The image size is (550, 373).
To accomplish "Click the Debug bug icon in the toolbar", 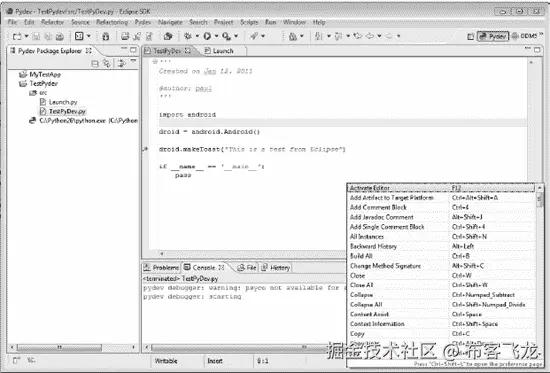I will tap(188, 36).
